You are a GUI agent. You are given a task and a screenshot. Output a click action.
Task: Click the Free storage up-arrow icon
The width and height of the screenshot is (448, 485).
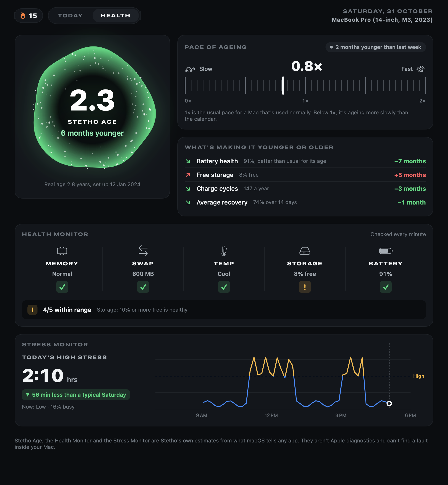coord(188,175)
